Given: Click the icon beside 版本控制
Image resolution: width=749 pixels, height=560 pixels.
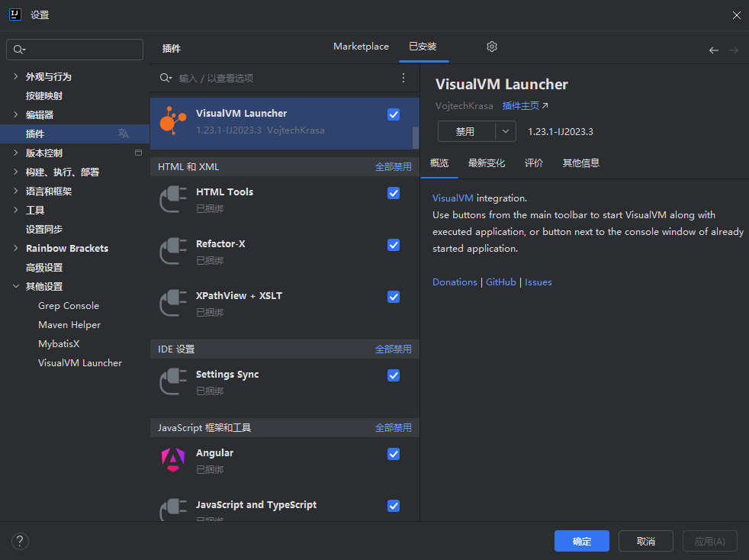Looking at the screenshot, I should click(x=139, y=153).
